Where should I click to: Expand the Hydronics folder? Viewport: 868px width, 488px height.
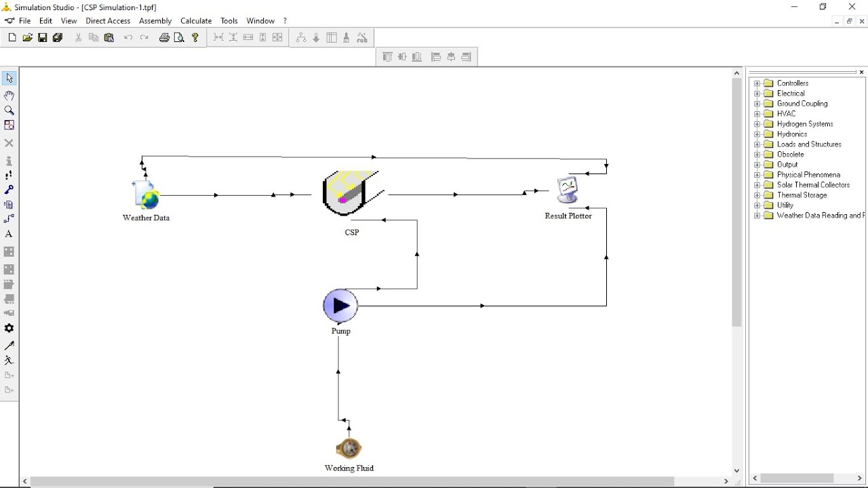pos(757,134)
